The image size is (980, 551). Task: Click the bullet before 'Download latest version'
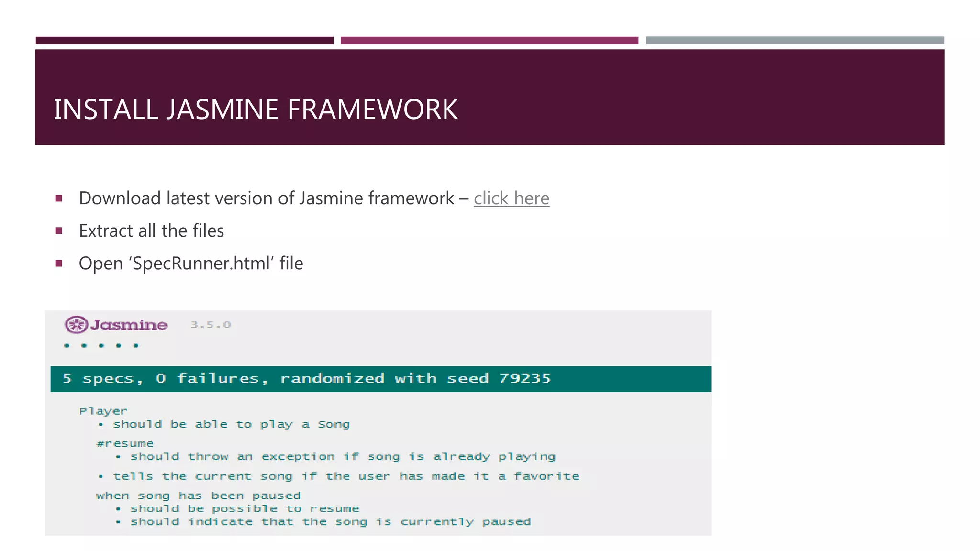[x=59, y=198]
